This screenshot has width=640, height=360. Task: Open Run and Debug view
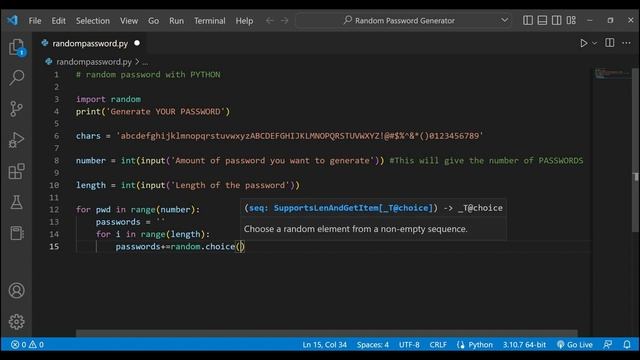17,140
